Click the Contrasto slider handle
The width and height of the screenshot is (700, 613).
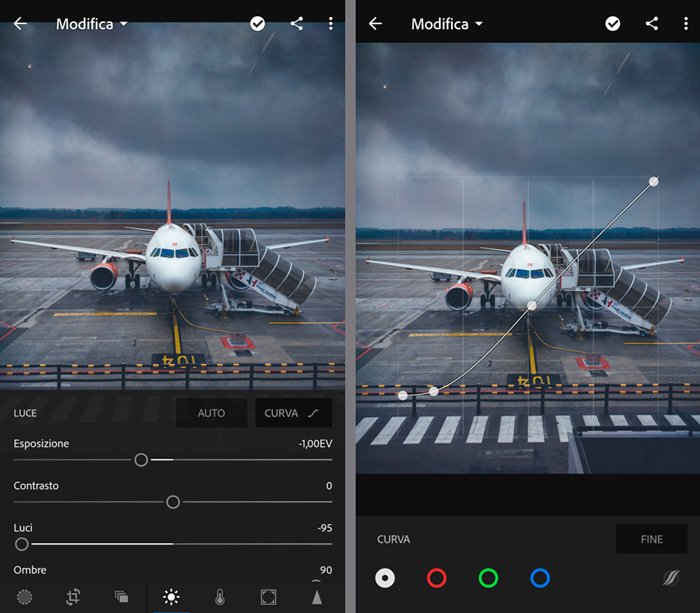173,502
